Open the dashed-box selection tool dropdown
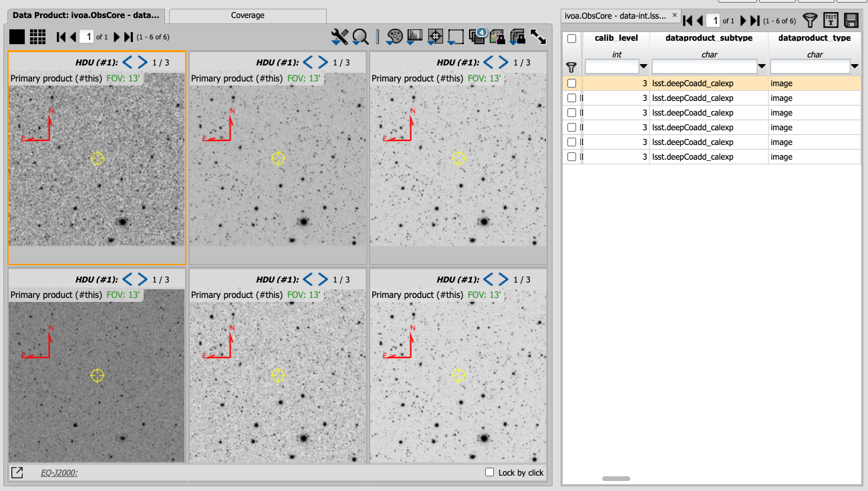The image size is (868, 491). [456, 37]
